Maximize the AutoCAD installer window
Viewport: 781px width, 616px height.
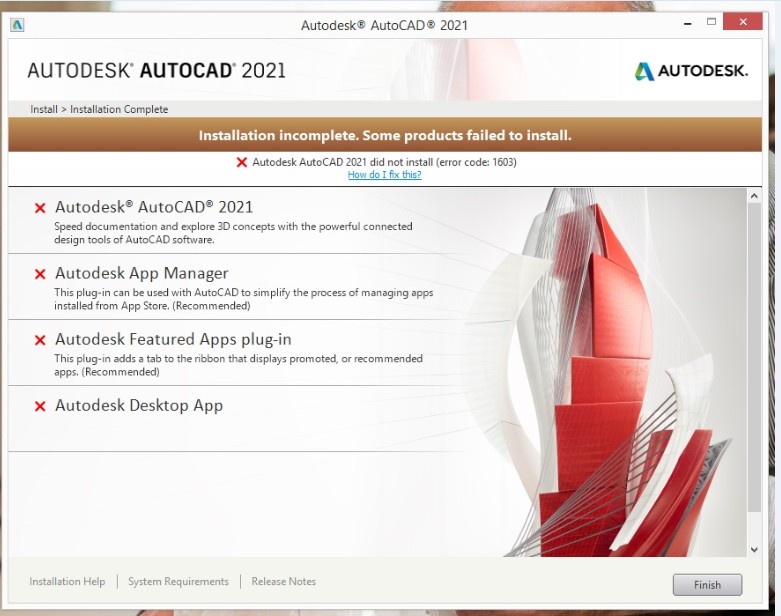pos(711,22)
